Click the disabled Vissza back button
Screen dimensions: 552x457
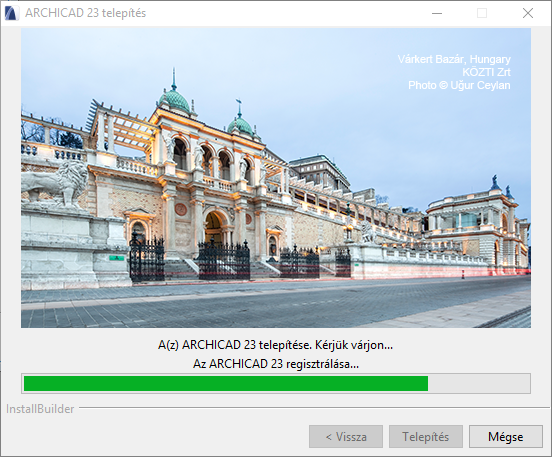click(x=346, y=437)
